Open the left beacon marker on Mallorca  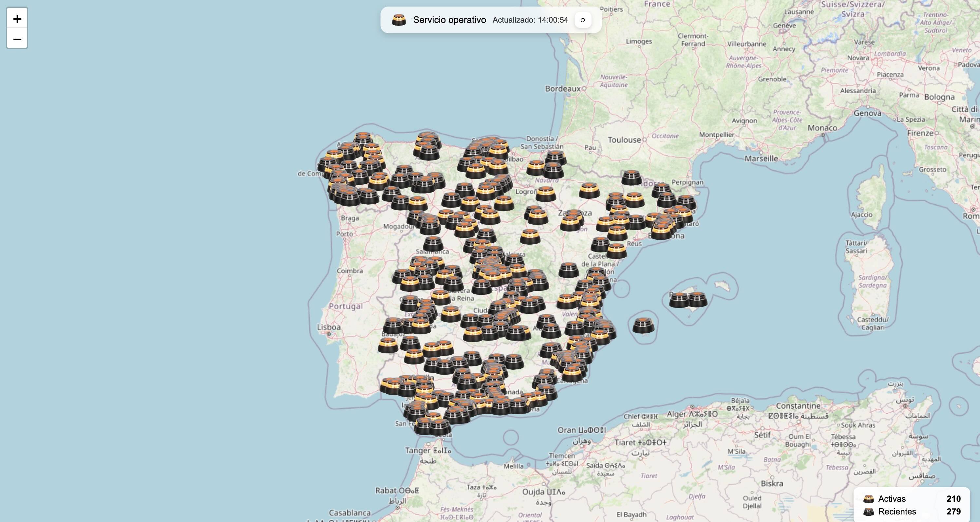click(x=679, y=300)
